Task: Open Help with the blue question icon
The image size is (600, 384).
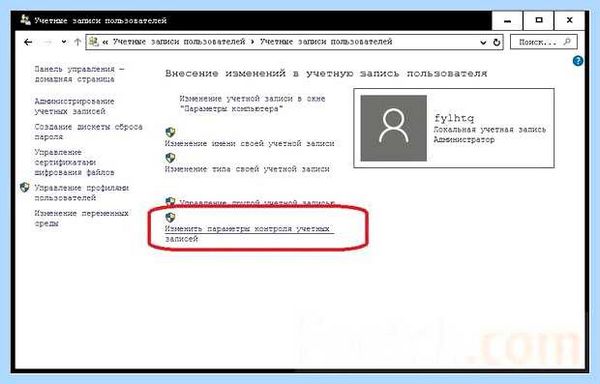Action: (578, 61)
